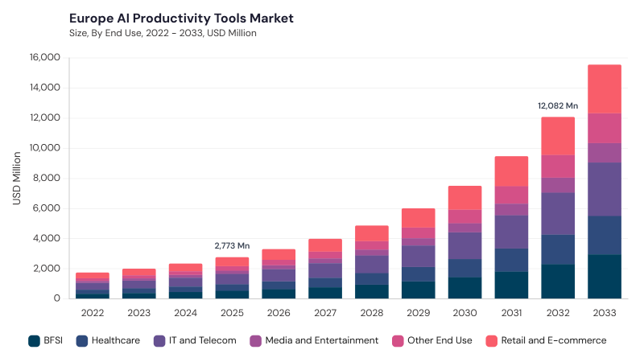Click the Healthcare segment of the 2032 bar
Viewport: 644px width, 362px height.
tap(558, 249)
